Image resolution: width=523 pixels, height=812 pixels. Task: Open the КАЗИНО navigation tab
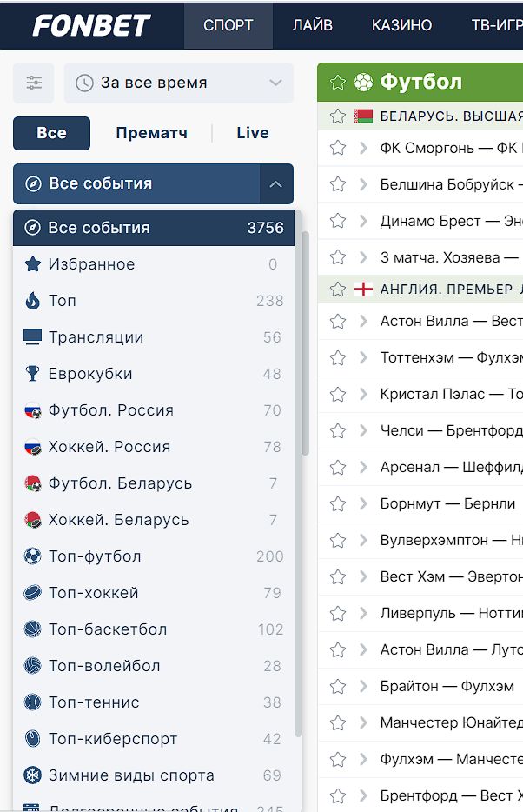pyautogui.click(x=401, y=25)
